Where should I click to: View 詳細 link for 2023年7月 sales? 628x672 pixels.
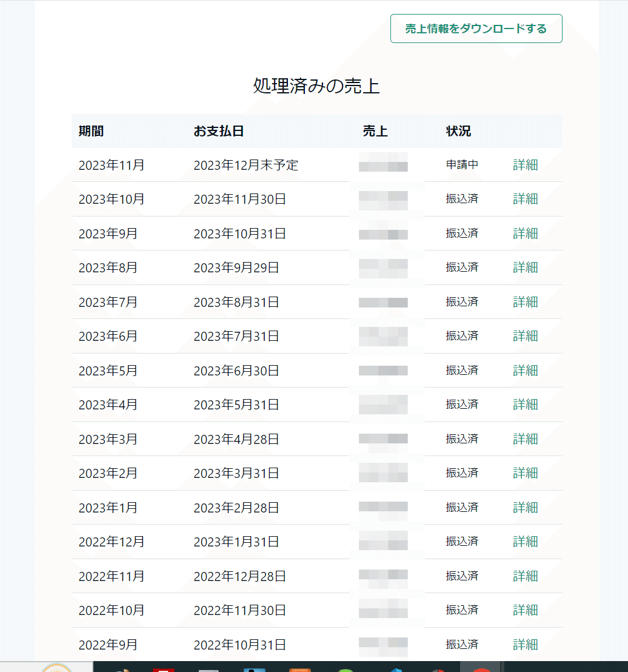[x=525, y=302]
